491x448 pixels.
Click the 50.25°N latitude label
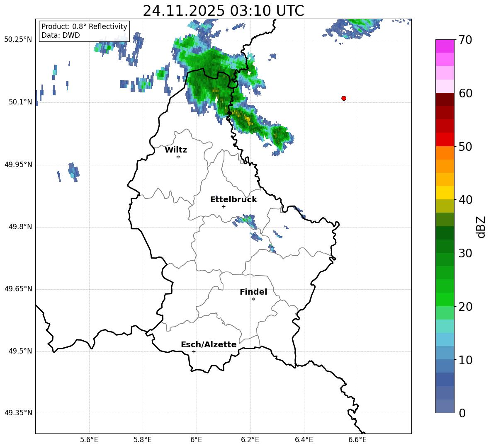point(18,40)
